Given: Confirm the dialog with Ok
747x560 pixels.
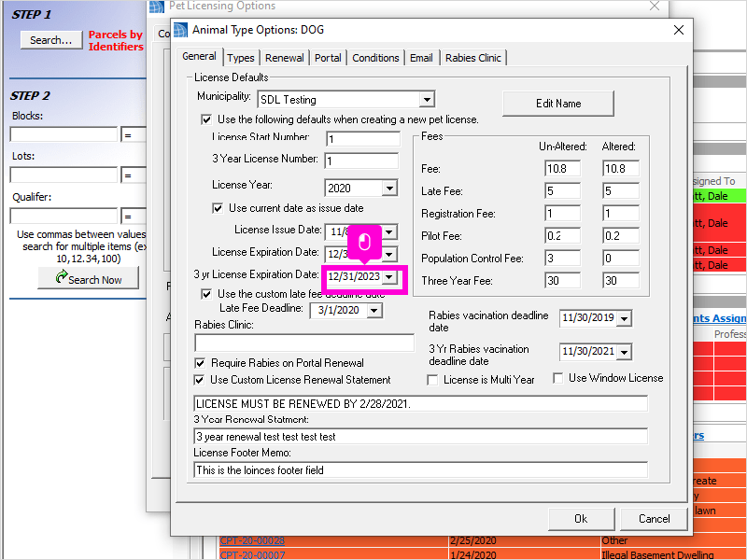Looking at the screenshot, I should pyautogui.click(x=581, y=519).
